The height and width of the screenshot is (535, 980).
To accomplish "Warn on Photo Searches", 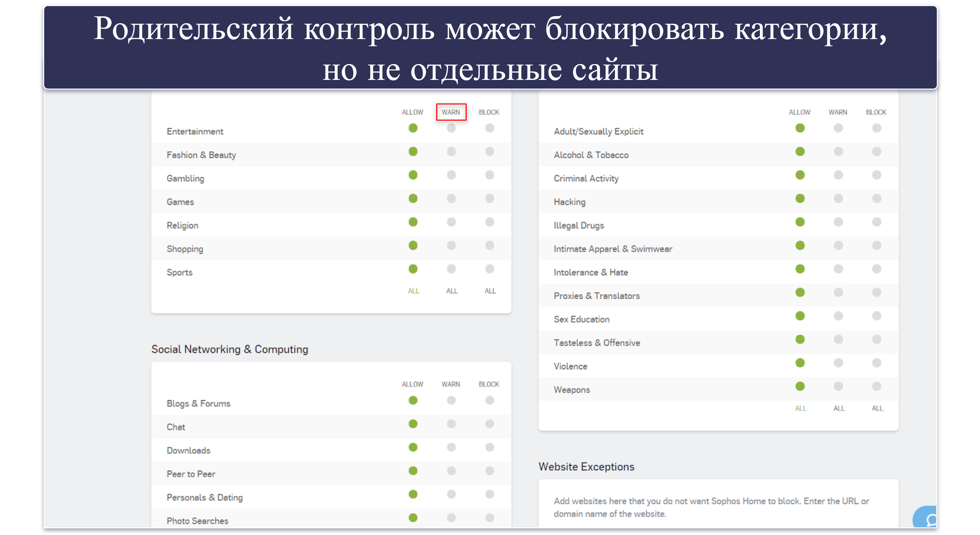I will click(451, 518).
